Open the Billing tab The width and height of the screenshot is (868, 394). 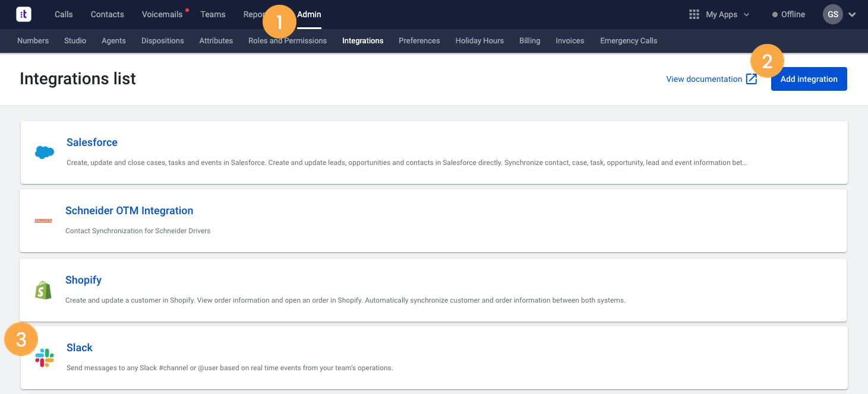(x=530, y=41)
